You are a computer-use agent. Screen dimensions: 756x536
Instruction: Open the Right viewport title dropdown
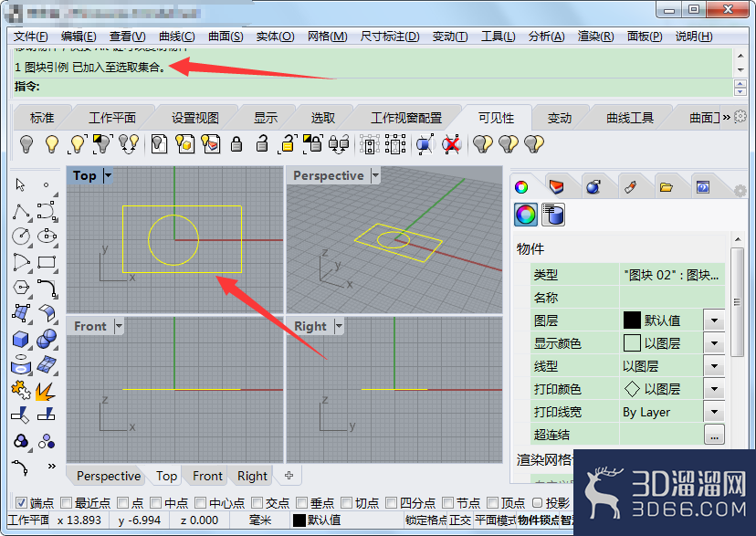click(339, 326)
